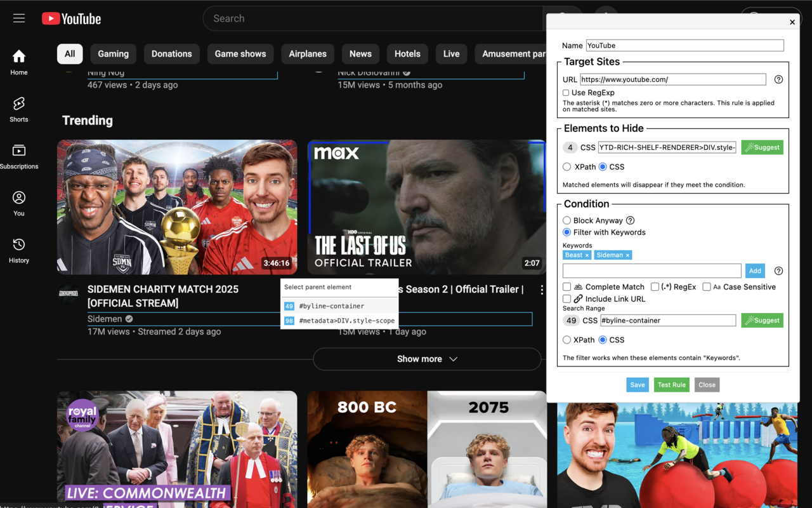The height and width of the screenshot is (508, 812).
Task: Click the target site URL field
Action: (x=673, y=79)
